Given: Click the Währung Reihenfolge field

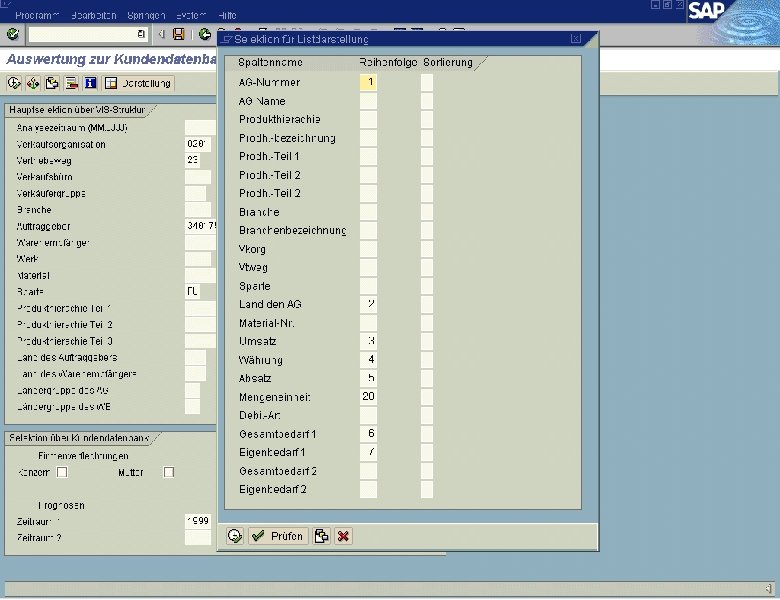Looking at the screenshot, I should 368,360.
